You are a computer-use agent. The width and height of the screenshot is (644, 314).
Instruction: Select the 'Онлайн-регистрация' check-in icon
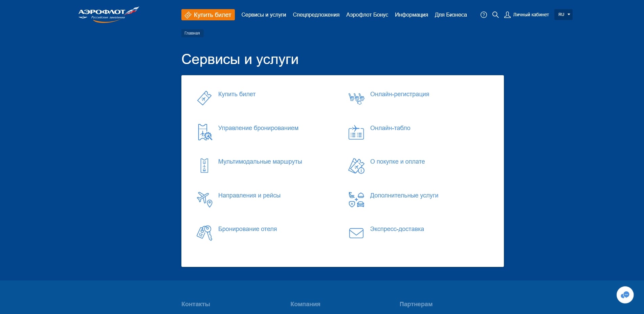[x=356, y=98]
